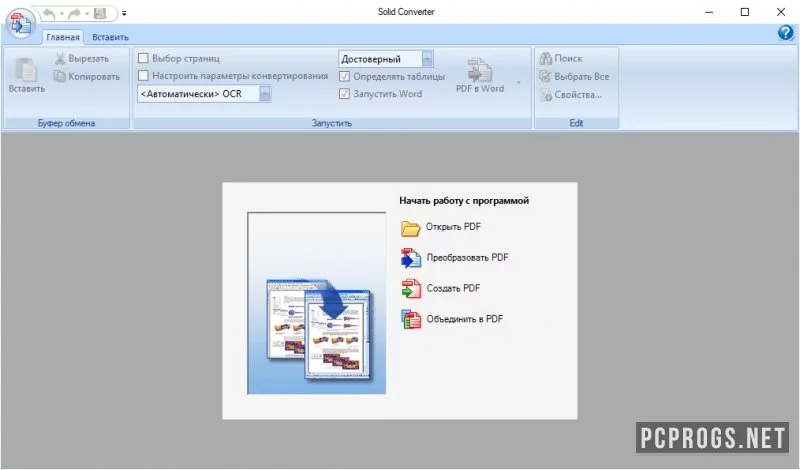Viewport: 800px width, 470px height.
Task: Click the document conversion preview image
Action: [x=316, y=303]
